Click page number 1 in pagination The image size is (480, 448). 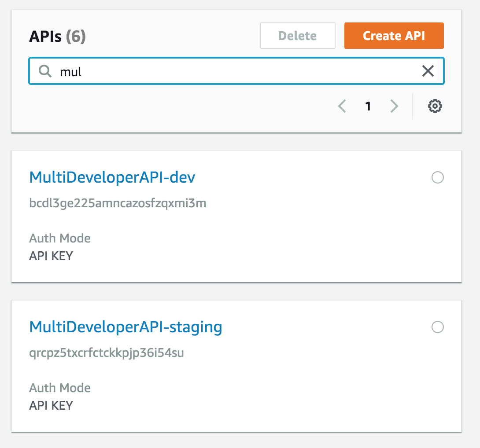pos(368,106)
